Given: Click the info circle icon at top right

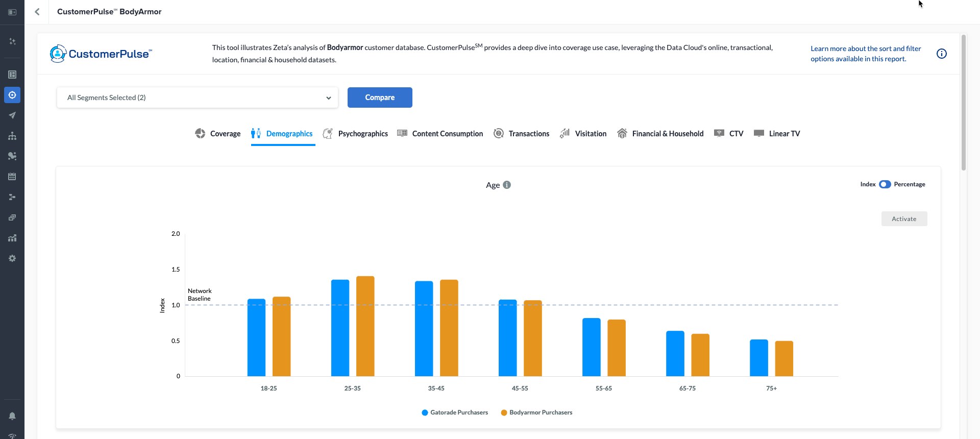Looking at the screenshot, I should (942, 54).
